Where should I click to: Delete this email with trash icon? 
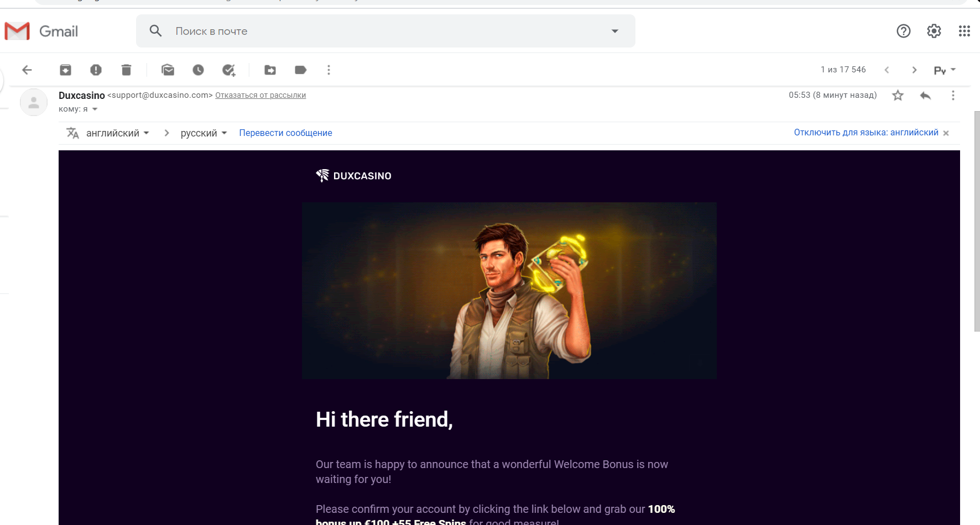tap(126, 70)
